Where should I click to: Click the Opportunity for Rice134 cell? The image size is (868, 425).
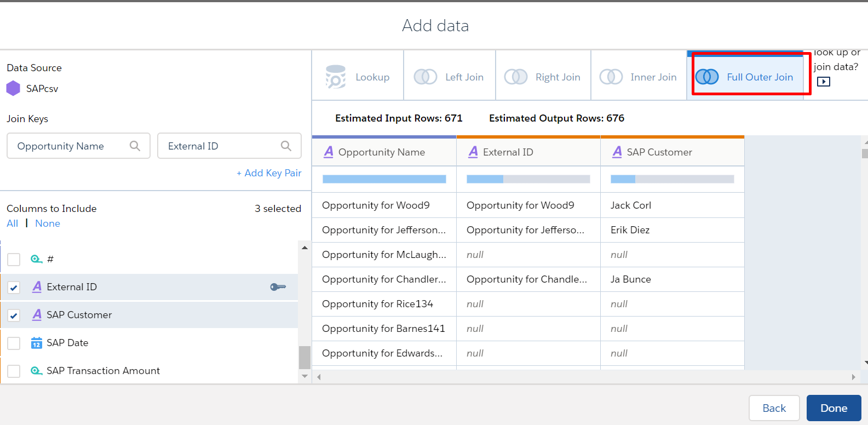pyautogui.click(x=377, y=304)
